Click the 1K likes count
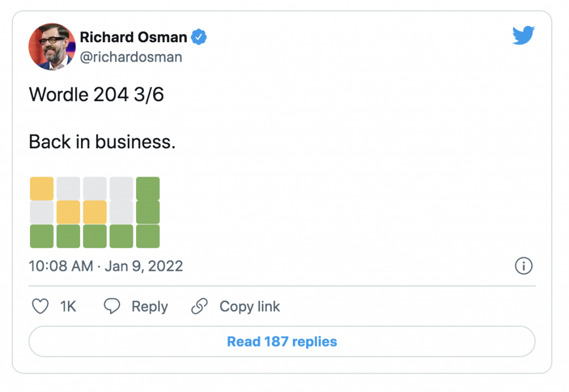Viewport: 569px width, 392px height. 68,306
